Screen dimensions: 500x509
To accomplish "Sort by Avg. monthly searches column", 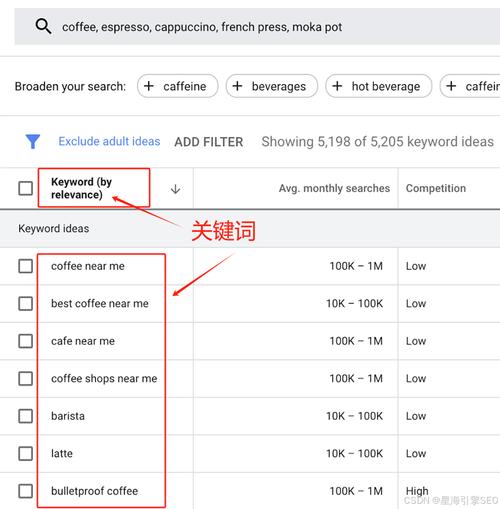I will [x=334, y=188].
